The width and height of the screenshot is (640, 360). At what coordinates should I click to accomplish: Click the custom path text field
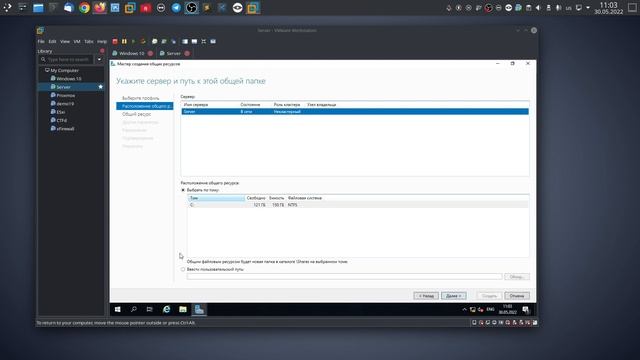pos(344,277)
